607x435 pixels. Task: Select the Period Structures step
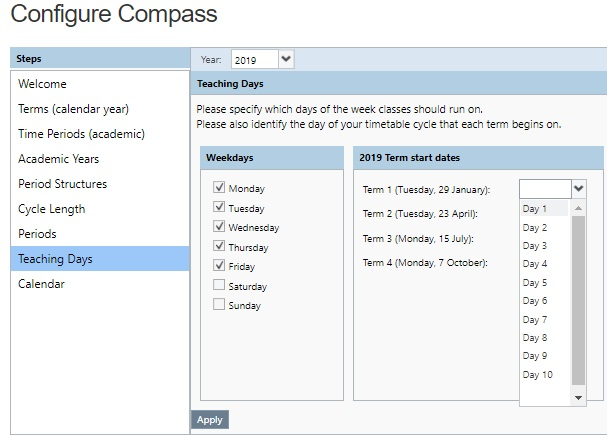coord(62,184)
